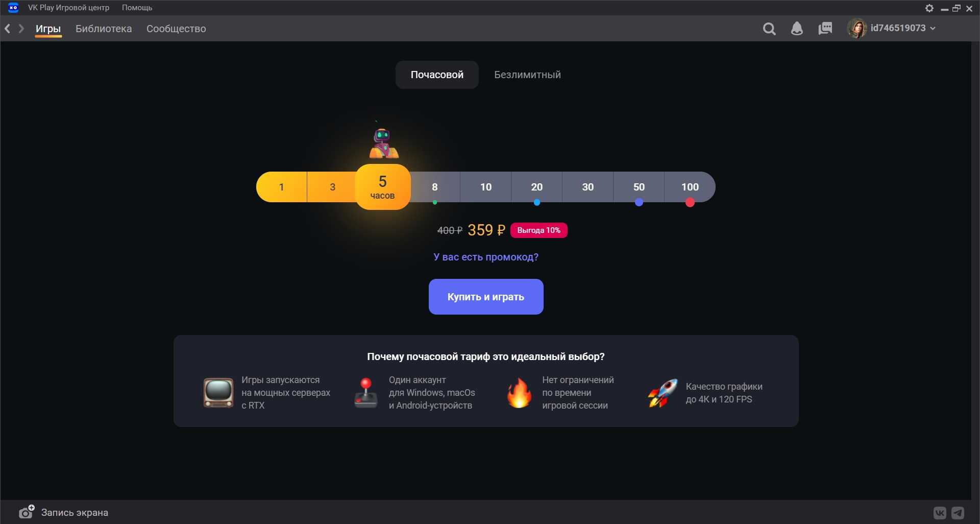The height and width of the screenshot is (524, 980).
Task: Switch to the Почасовой tariff
Action: tap(437, 75)
